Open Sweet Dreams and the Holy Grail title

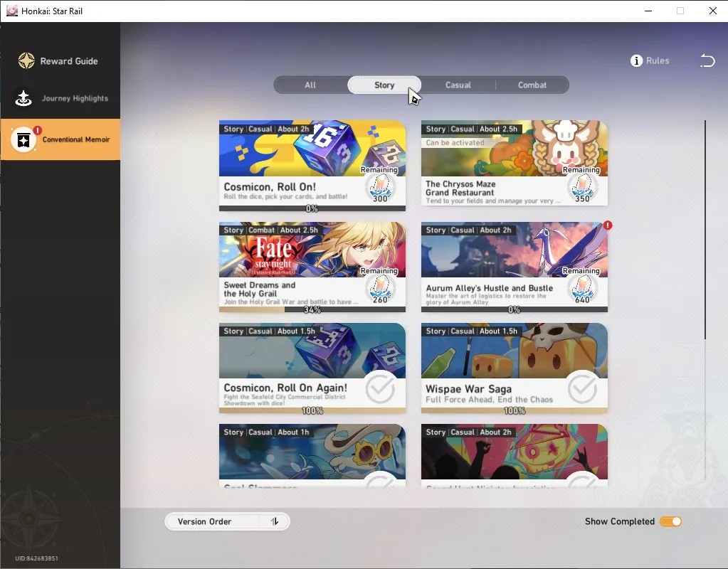(260, 289)
